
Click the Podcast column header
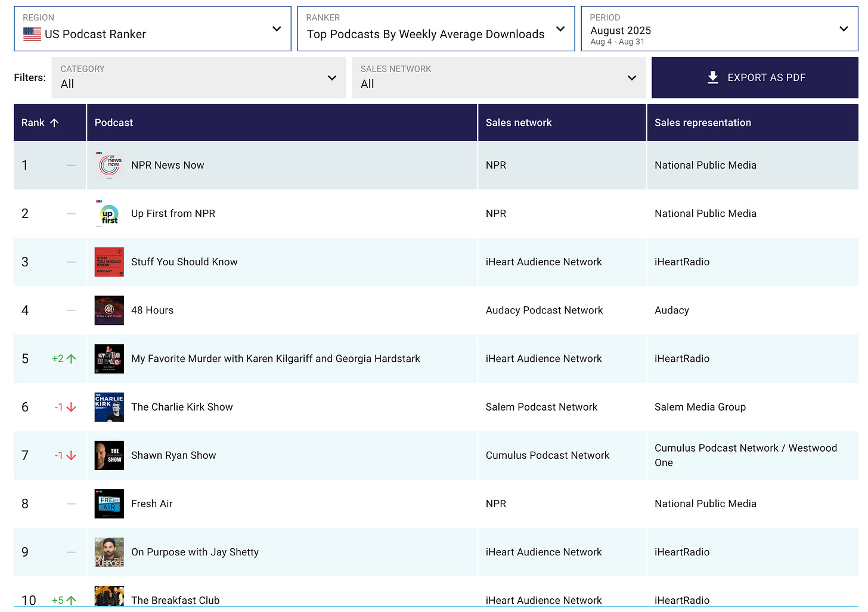pos(282,123)
